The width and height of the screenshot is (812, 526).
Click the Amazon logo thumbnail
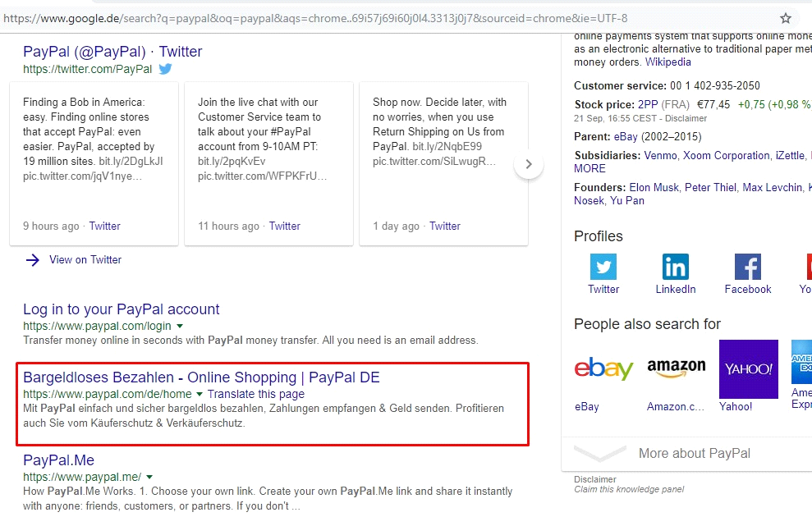(676, 369)
